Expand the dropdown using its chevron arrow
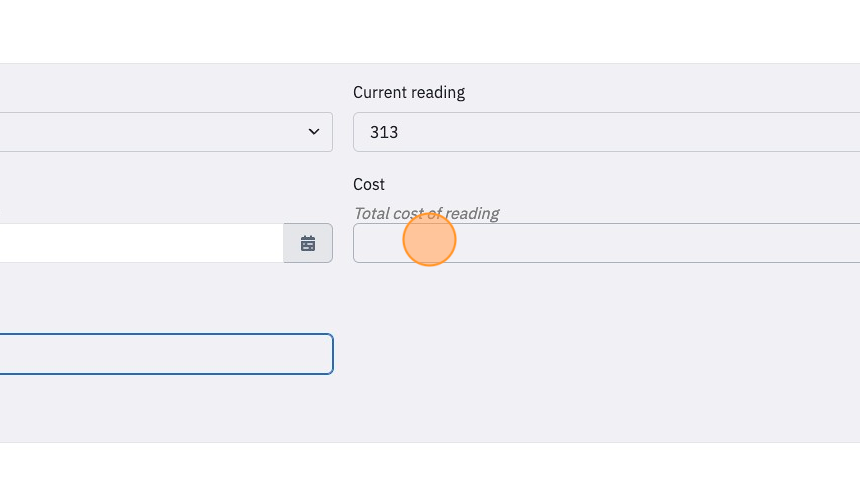The width and height of the screenshot is (860, 481). coord(314,132)
